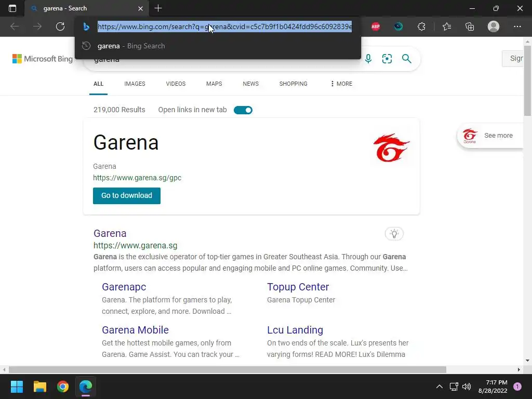Open the Extensions puzzle icon
This screenshot has width=532, height=399.
[x=421, y=26]
